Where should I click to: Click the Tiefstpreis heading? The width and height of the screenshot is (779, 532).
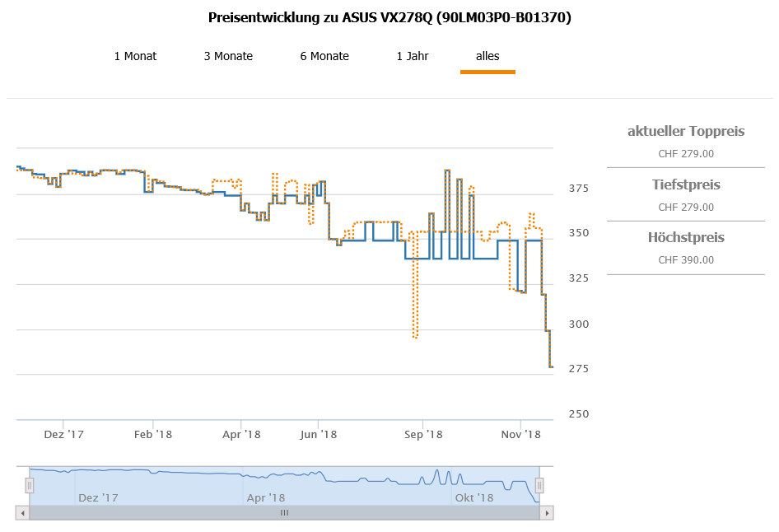[686, 184]
